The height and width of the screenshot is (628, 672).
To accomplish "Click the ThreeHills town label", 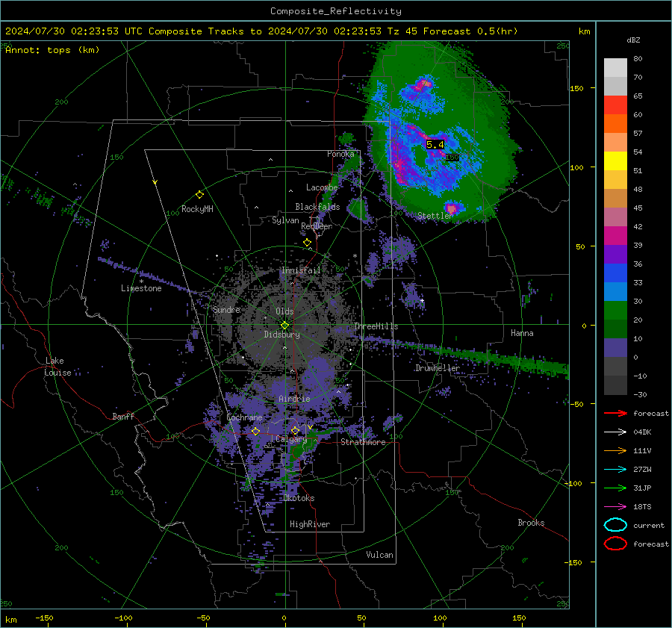I will (x=376, y=326).
